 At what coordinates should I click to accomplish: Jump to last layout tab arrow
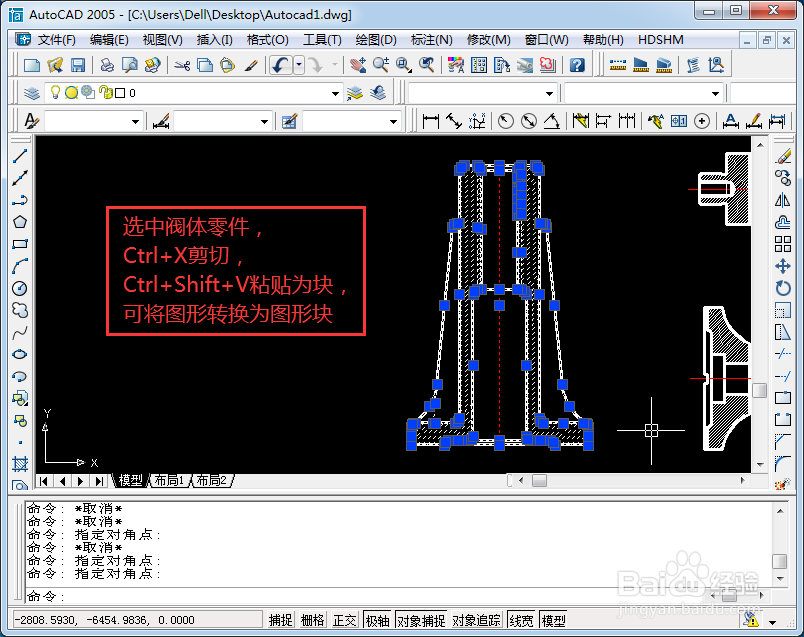[99, 481]
